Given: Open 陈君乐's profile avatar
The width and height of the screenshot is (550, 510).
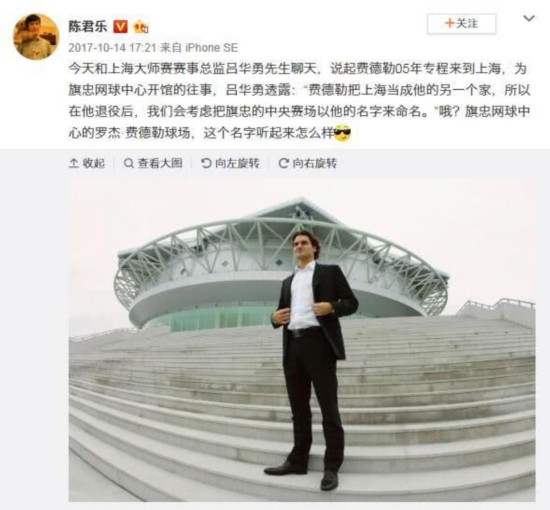Looking at the screenshot, I should (x=36, y=36).
